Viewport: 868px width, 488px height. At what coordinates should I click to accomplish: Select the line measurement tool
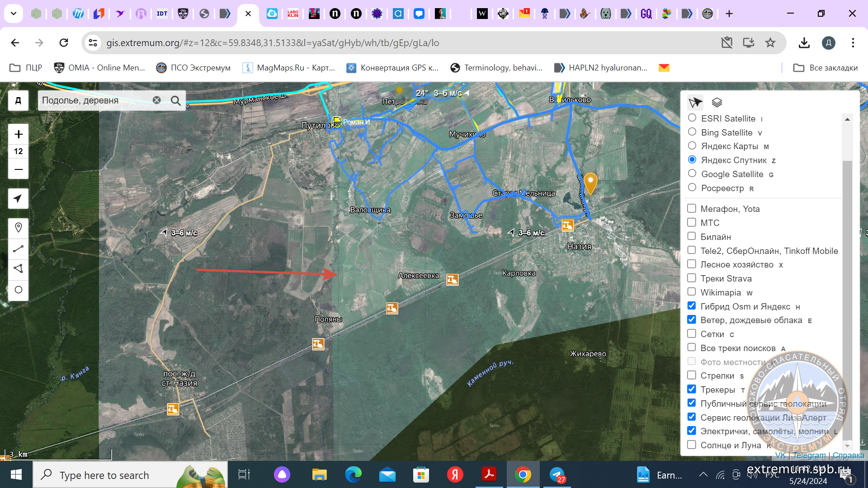[x=19, y=249]
